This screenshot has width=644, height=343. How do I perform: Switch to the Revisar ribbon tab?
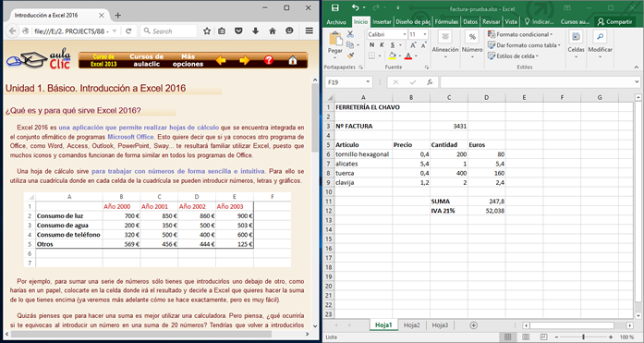tap(492, 22)
